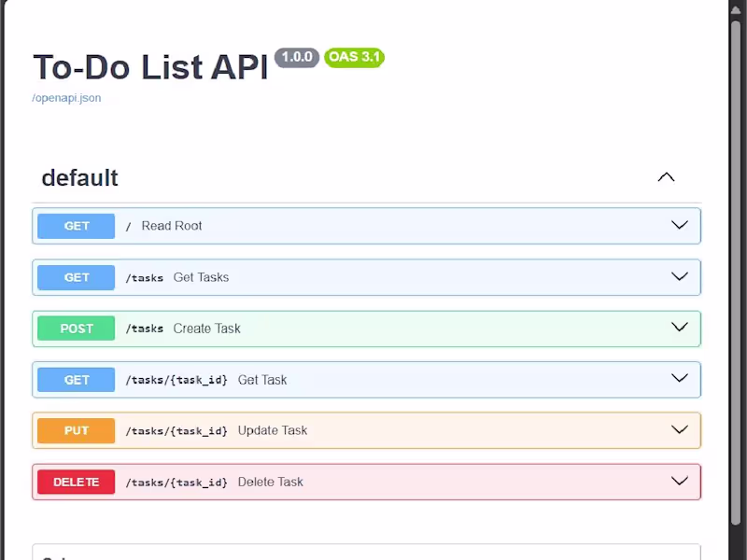The width and height of the screenshot is (747, 560).
Task: Open the openapi.json specification link
Action: click(x=64, y=97)
